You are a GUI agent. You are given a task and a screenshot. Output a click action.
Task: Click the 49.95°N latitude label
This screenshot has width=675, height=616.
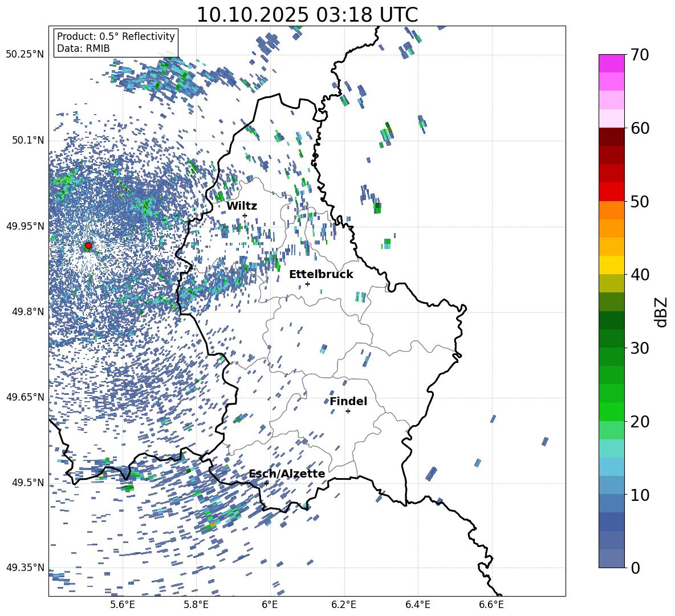coord(25,226)
